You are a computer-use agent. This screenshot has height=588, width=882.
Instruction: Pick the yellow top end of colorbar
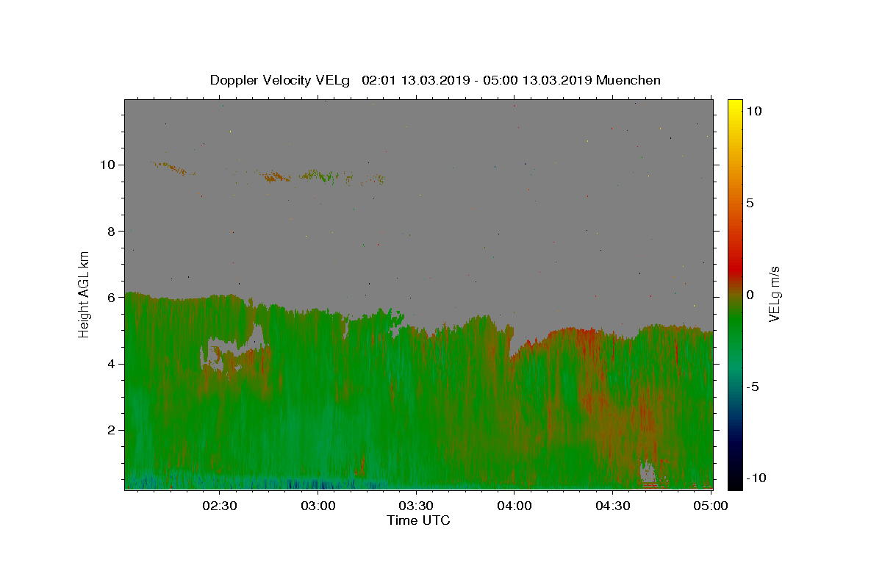(735, 104)
